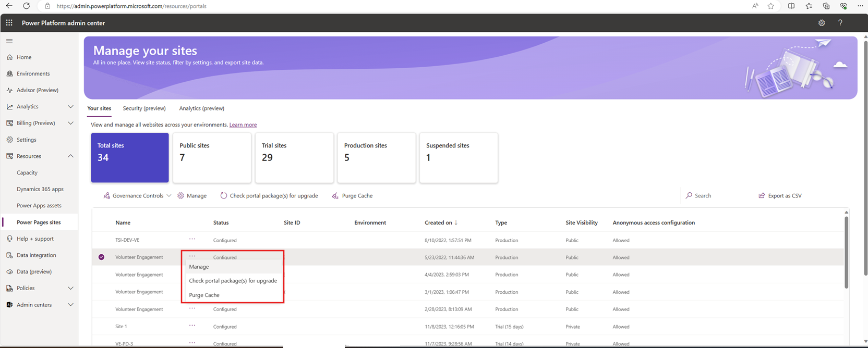868x348 pixels.
Task: Switch to the Security (preview) tab
Action: coord(144,108)
